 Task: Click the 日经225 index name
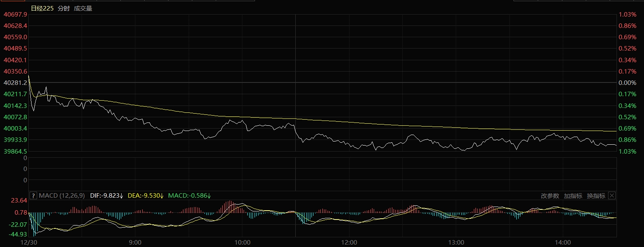[x=42, y=8]
